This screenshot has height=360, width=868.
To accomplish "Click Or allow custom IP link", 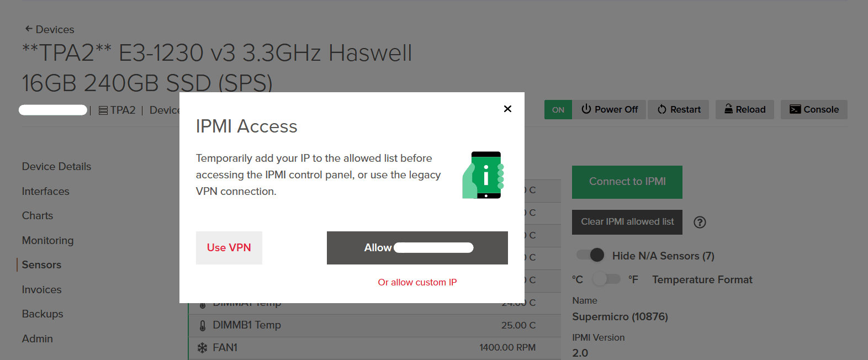I will pyautogui.click(x=417, y=282).
